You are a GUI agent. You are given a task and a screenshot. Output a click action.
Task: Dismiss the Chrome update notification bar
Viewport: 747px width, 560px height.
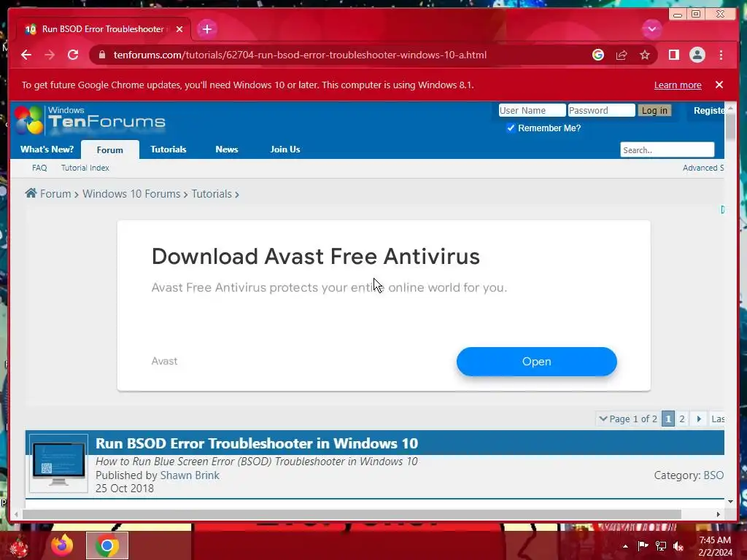coord(719,85)
